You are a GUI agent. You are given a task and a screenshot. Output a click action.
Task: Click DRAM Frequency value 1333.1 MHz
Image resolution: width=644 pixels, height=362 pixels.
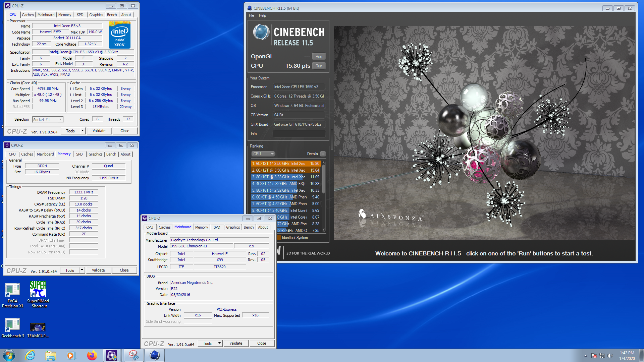point(84,192)
